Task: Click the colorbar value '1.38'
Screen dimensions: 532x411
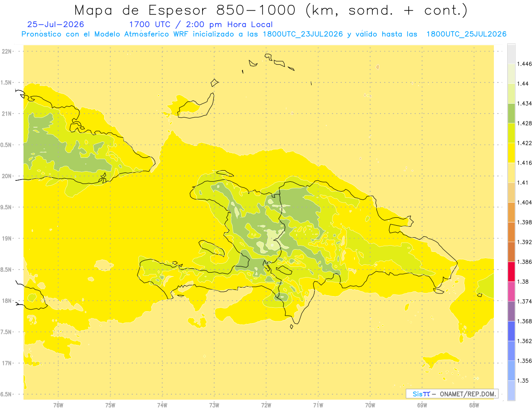Action: [x=524, y=282]
